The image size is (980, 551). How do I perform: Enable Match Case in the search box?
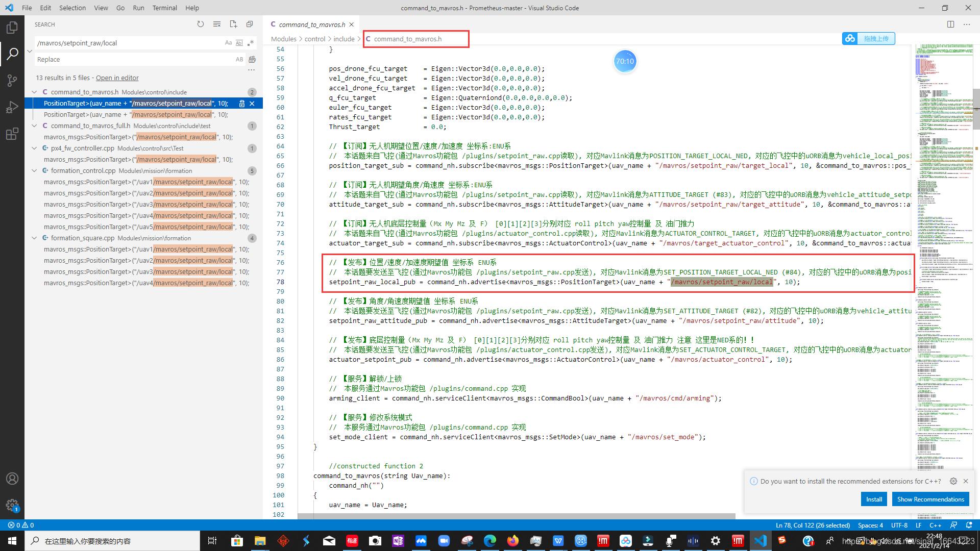pos(228,43)
